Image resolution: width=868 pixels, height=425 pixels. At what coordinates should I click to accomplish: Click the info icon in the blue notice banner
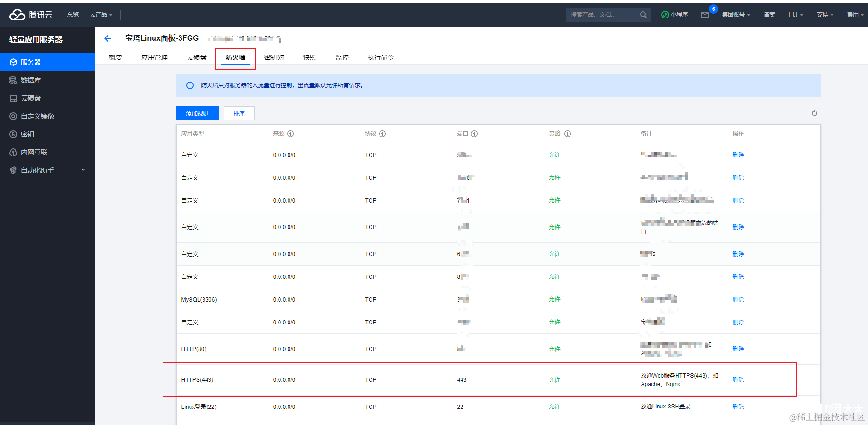coord(190,85)
